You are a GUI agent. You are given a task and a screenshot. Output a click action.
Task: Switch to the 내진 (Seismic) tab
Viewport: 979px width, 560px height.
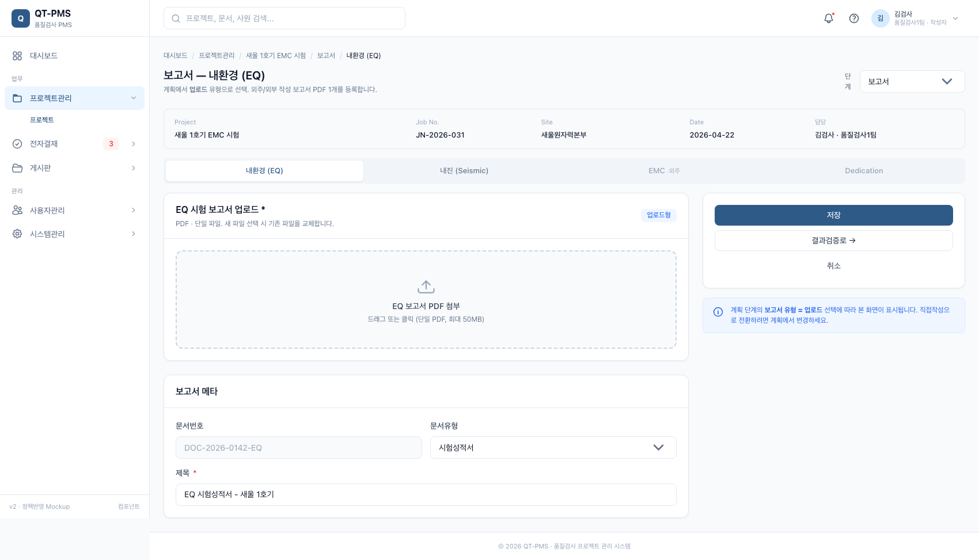tap(464, 171)
